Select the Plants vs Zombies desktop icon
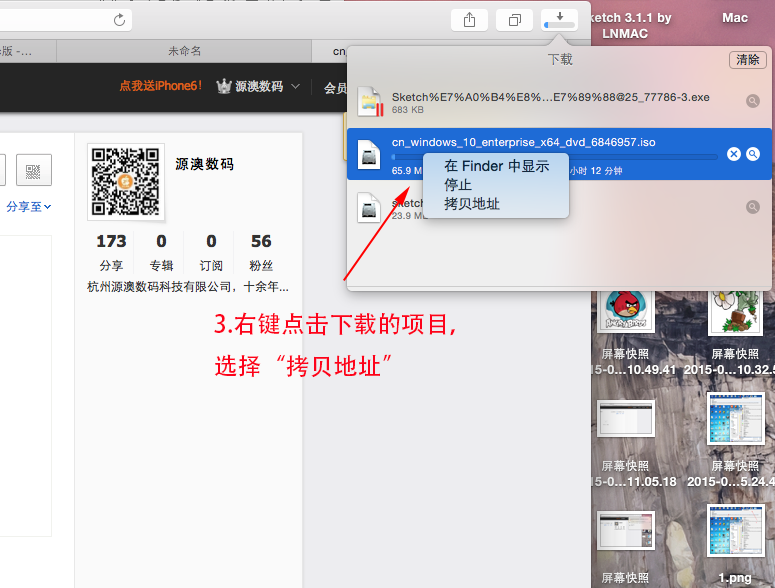Screen dimensions: 775x588 [x=735, y=313]
